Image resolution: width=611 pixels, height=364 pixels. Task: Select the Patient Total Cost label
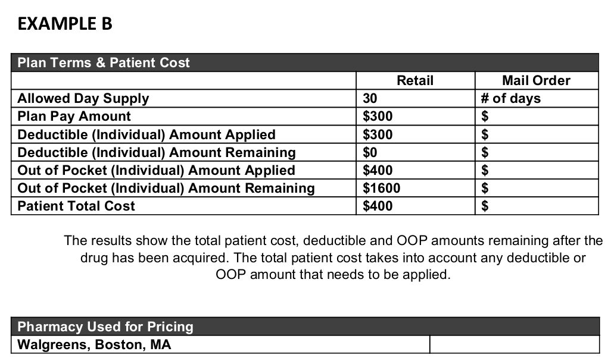[x=76, y=206]
